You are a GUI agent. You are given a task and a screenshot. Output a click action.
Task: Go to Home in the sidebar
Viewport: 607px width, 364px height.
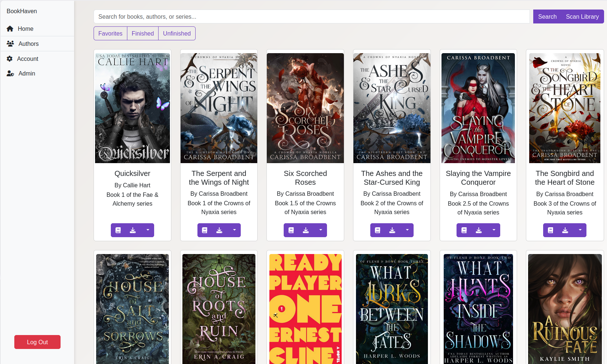[37, 29]
